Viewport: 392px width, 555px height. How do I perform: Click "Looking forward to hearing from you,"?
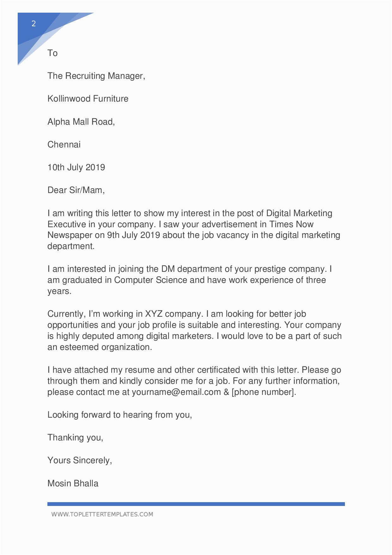120,415
